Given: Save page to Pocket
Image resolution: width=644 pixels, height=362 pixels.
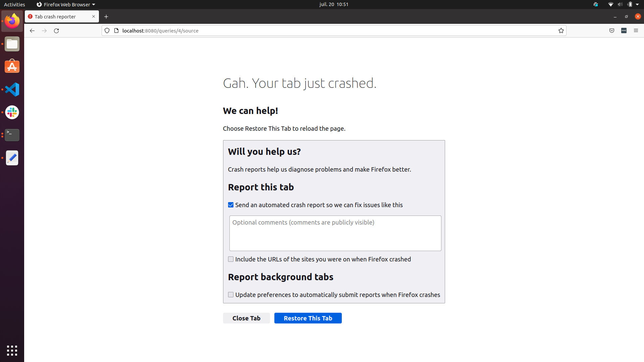Looking at the screenshot, I should click(x=612, y=31).
